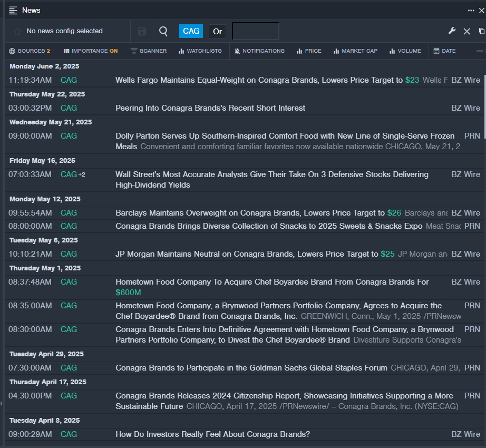Select 'No news config selected' dropdown
This screenshot has width=486, height=448.
tap(64, 31)
